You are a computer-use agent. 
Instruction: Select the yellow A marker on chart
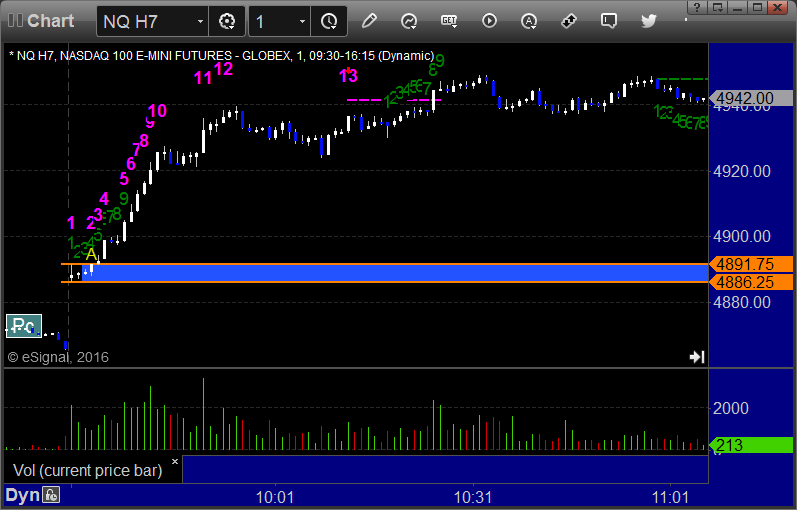pos(91,254)
